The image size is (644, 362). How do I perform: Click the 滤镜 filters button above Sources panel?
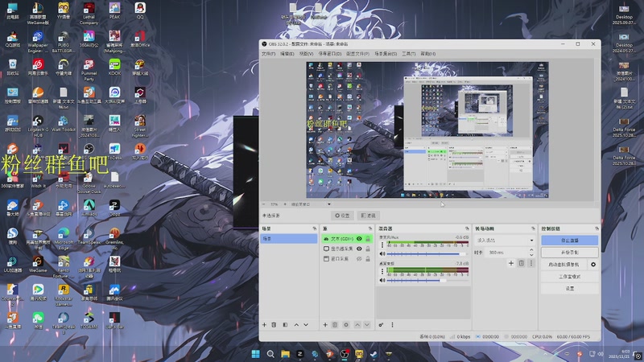[368, 216]
